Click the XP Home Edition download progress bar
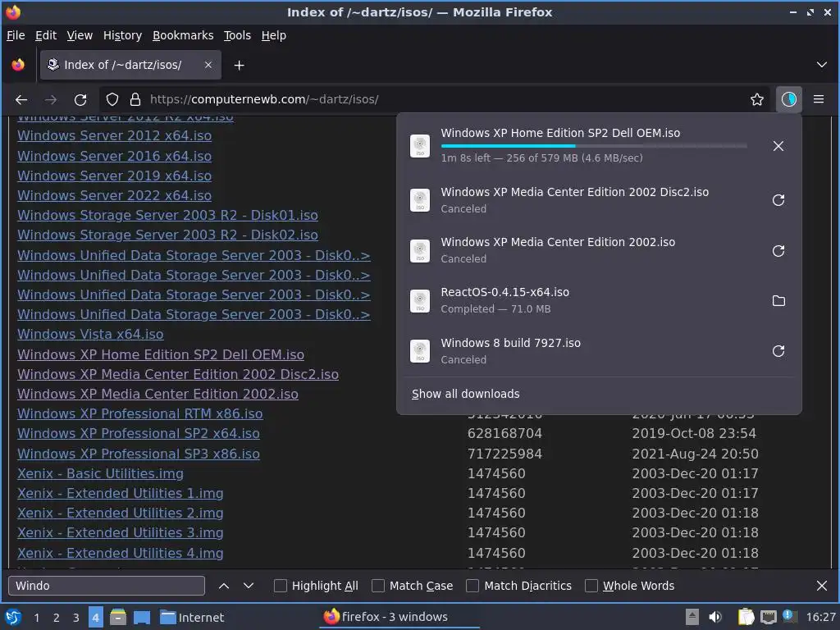 pyautogui.click(x=594, y=146)
